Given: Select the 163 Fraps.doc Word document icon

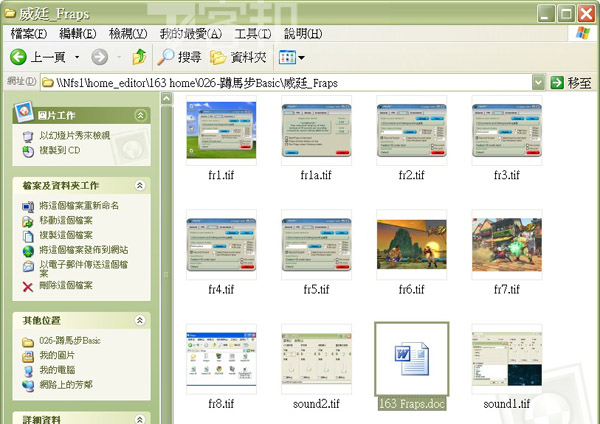Looking at the screenshot, I should (x=412, y=359).
